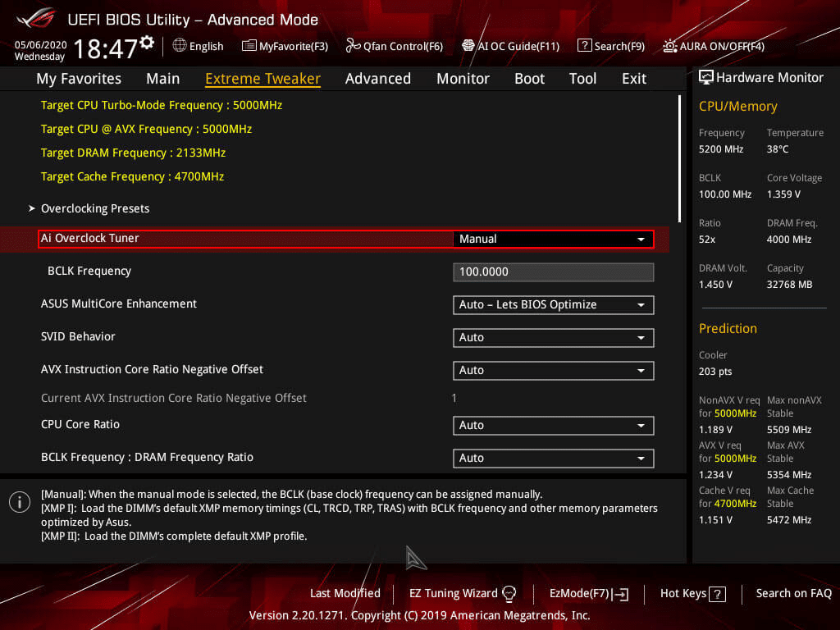This screenshot has width=840, height=630.
Task: Click the EzMode exit arrow icon
Action: 621,594
